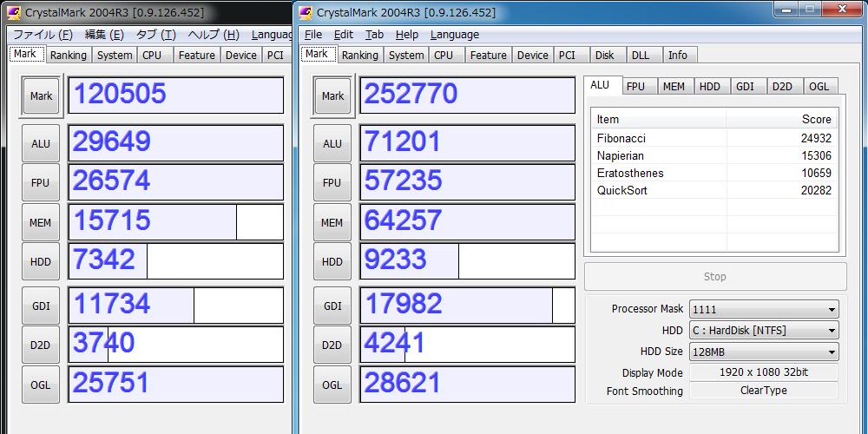Open the Language menu in right window
This screenshot has height=434, width=868.
454,35
